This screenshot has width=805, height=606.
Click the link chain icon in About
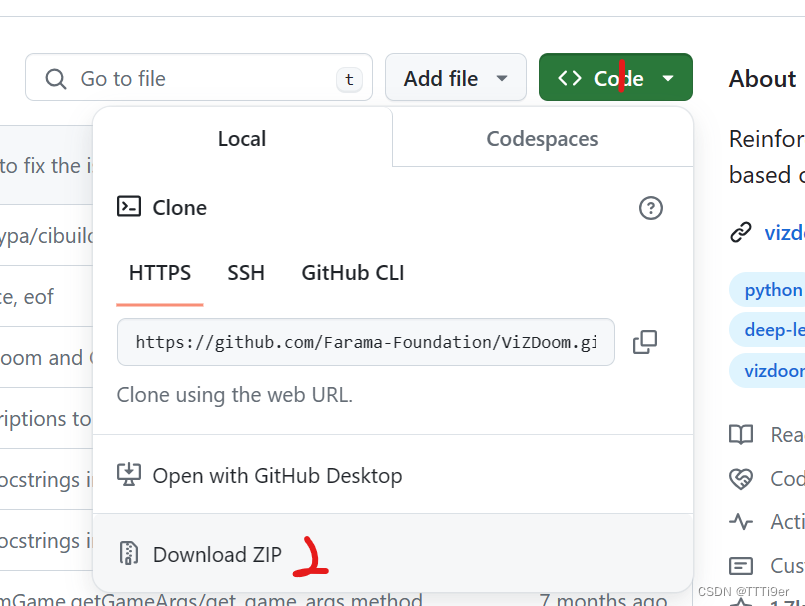pos(741,232)
